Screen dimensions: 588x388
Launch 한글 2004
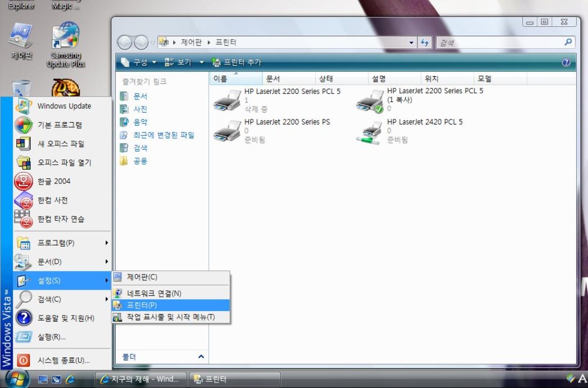click(63, 181)
